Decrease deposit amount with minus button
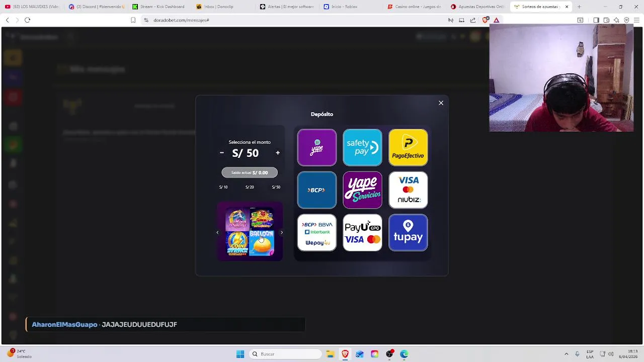644x362 pixels. tap(221, 153)
